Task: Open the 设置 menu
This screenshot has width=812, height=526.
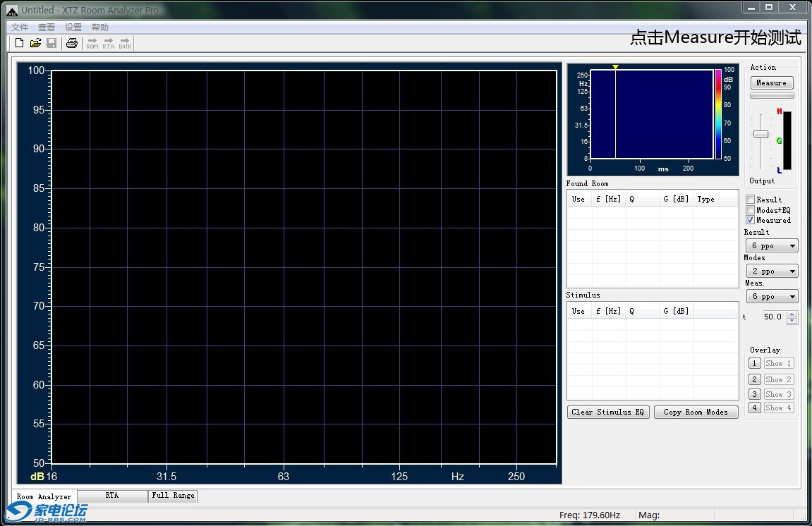Action: [73, 27]
